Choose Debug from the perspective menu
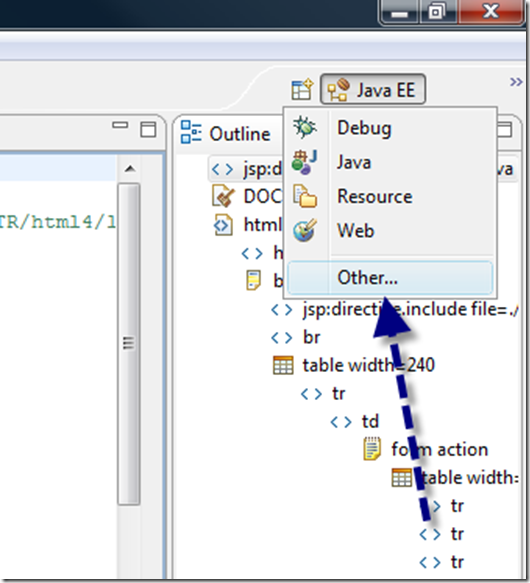This screenshot has height=583, width=530. pyautogui.click(x=391, y=128)
